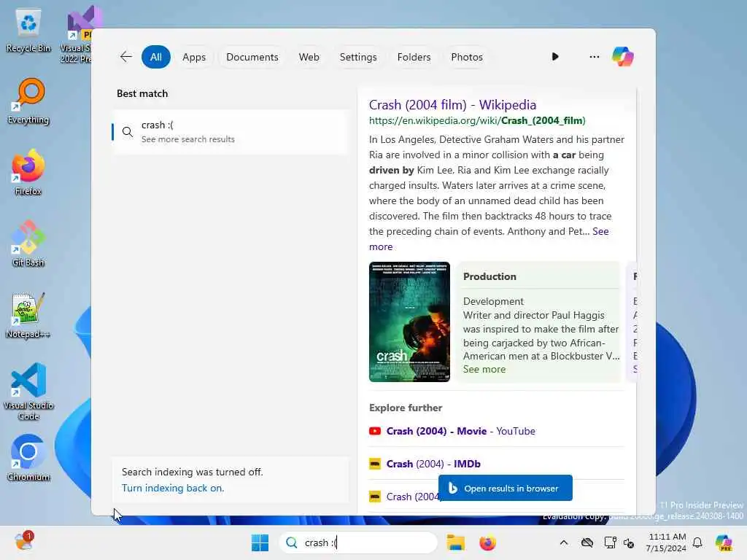Switch to the Settings filter tab
747x560 pixels.
[357, 57]
